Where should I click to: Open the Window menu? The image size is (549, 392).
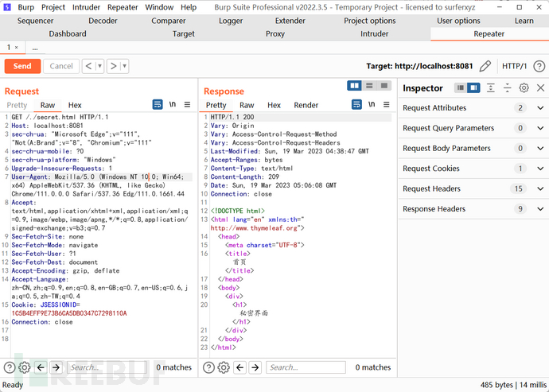[x=159, y=7]
